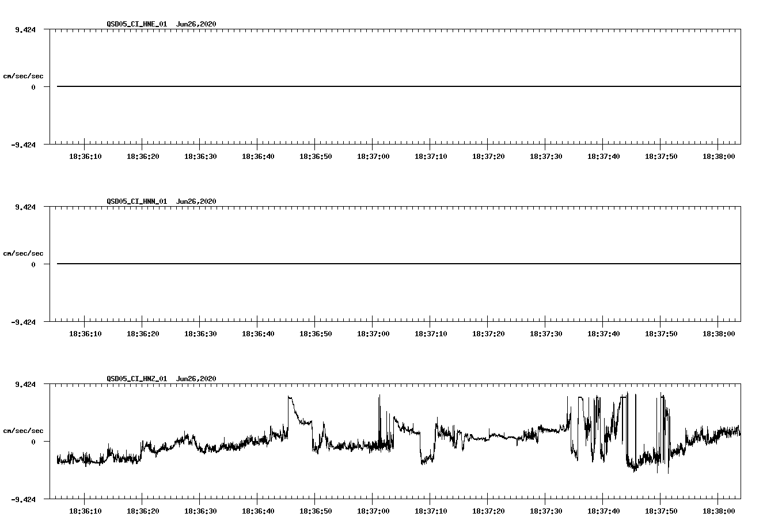Image resolution: width=782 pixels, height=532 pixels.
Task: Click 18:36:50 time label under HNE plot
Action: 316,157
